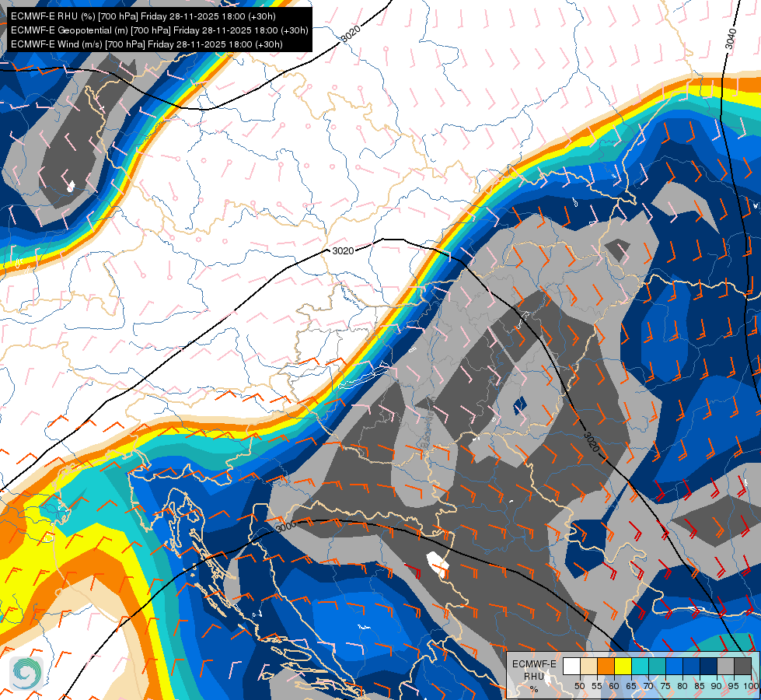Click the navy 85–90 legend swatch
This screenshot has width=761, height=700.
[x=708, y=666]
